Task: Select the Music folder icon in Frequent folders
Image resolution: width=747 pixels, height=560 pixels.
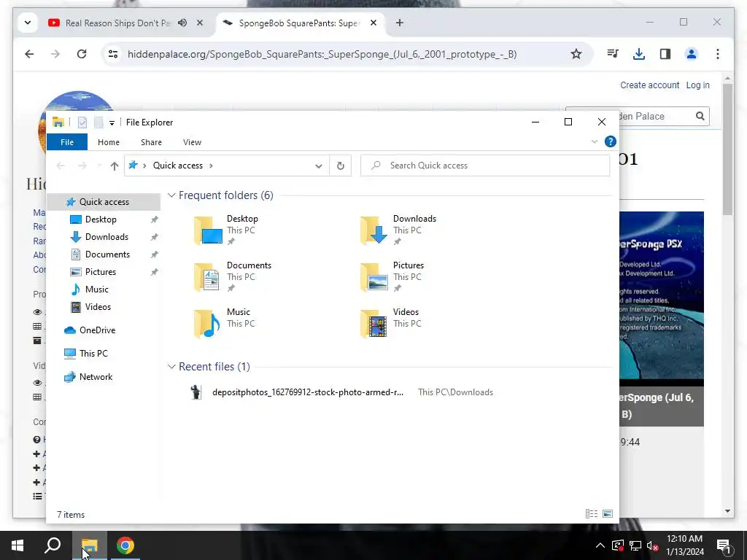Action: [x=208, y=323]
